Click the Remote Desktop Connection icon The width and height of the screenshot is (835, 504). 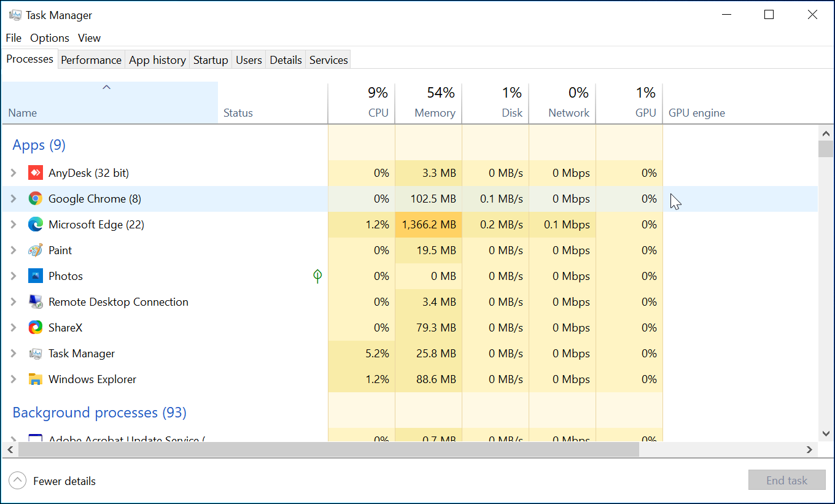pyautogui.click(x=36, y=302)
